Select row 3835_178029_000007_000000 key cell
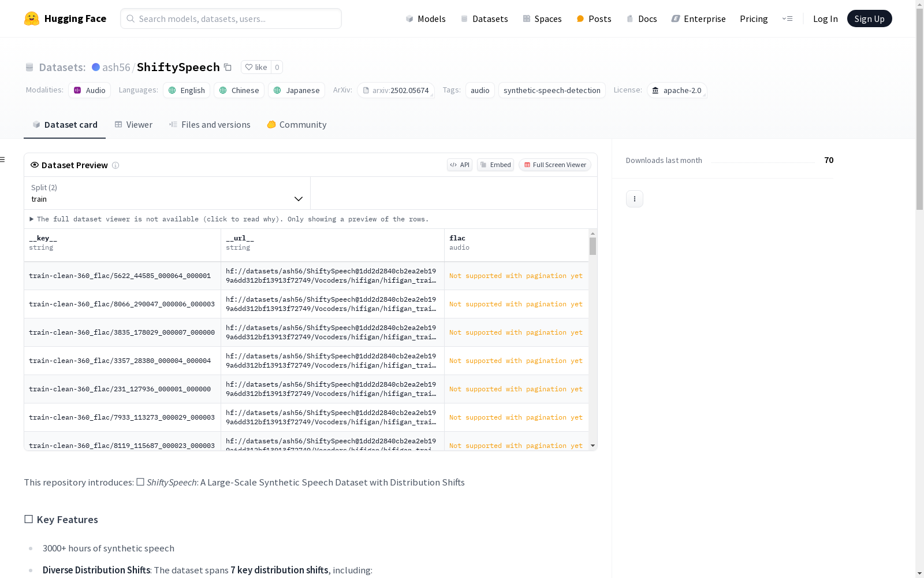Image resolution: width=924 pixels, height=578 pixels. (122, 332)
